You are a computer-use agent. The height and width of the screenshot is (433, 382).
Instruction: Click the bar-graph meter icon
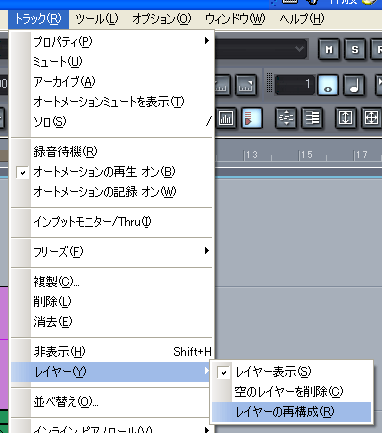[226, 118]
